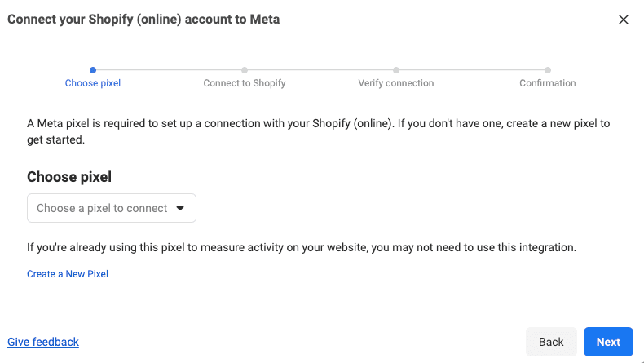Click the dialog title about connecting Shopify
Image resolution: width=644 pixels, height=363 pixels.
point(143,20)
